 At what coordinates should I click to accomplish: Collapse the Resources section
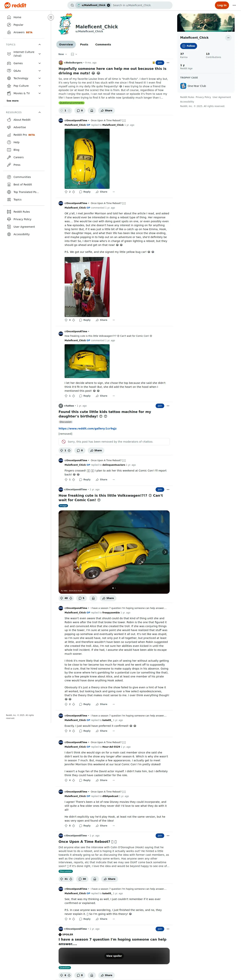click(x=39, y=112)
